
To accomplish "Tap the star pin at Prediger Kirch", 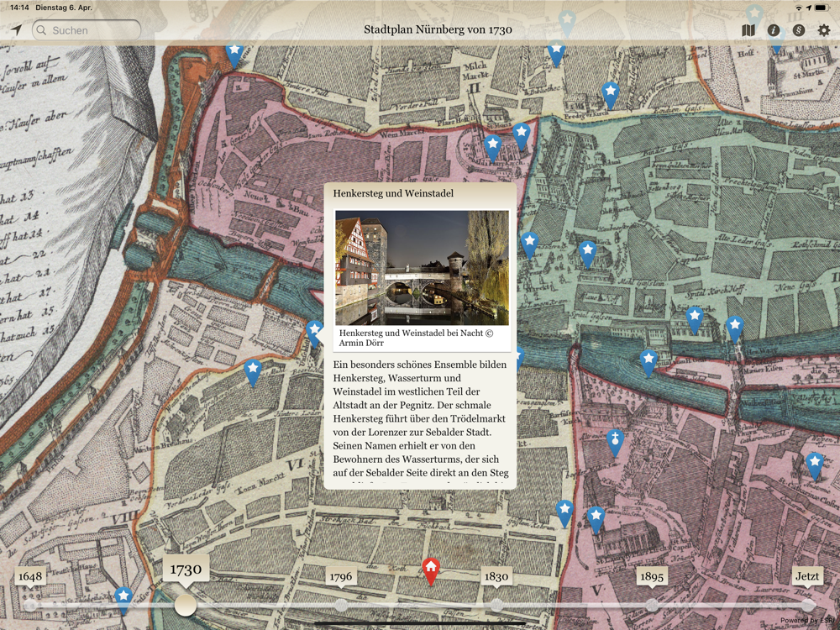I will click(610, 96).
